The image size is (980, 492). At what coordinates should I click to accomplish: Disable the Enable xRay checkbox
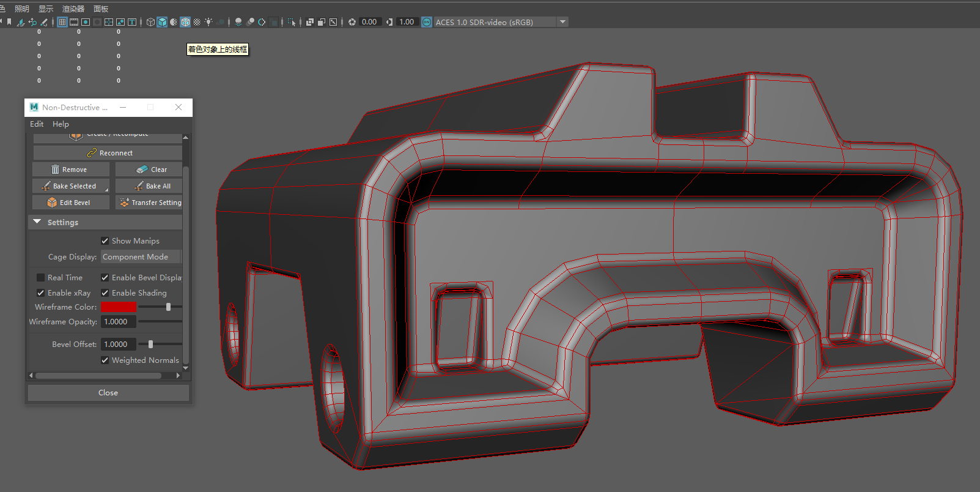coord(40,293)
